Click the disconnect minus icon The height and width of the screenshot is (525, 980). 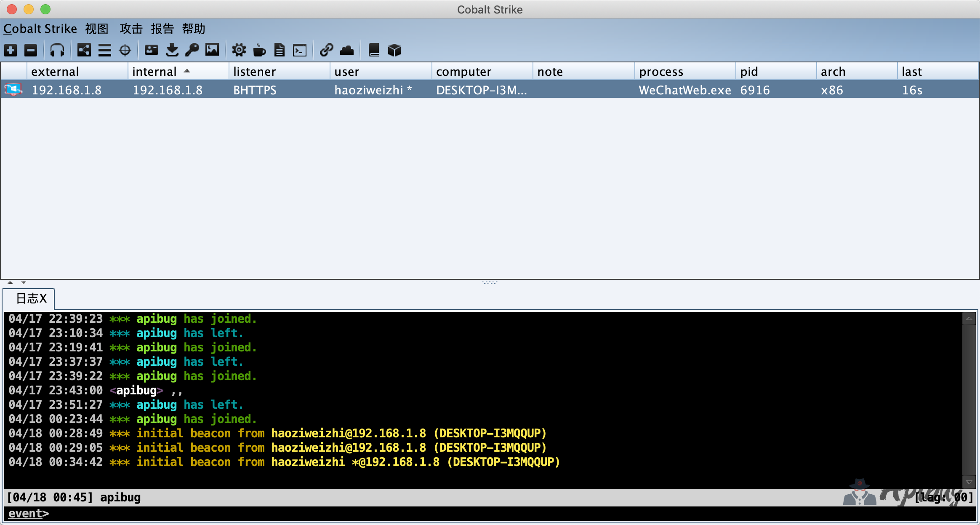(31, 50)
